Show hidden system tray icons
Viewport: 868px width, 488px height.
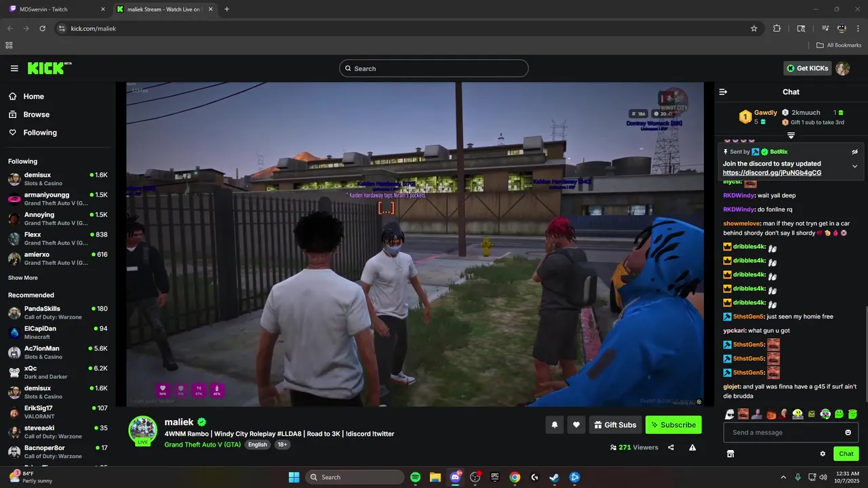tap(783, 477)
